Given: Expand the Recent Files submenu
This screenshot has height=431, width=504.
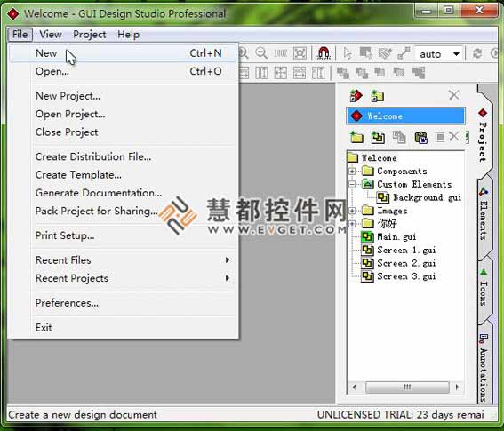Looking at the screenshot, I should 124,260.
